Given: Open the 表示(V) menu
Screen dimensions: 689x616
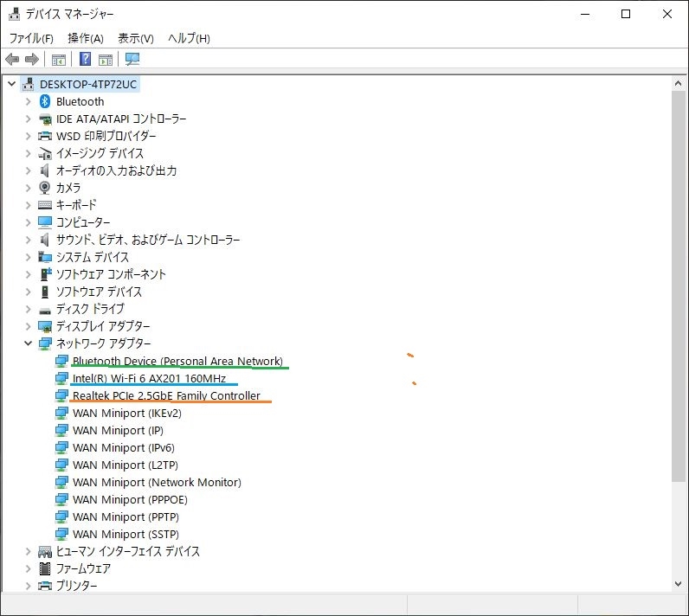Looking at the screenshot, I should (135, 38).
